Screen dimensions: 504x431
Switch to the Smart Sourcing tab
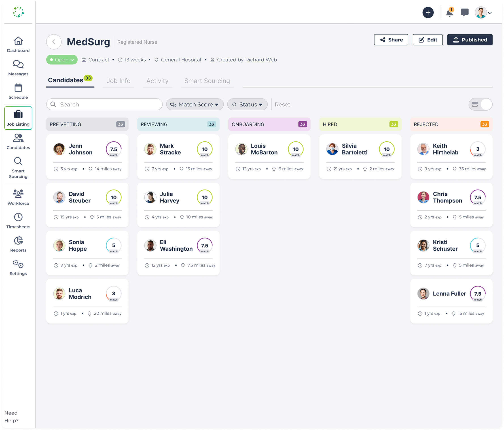click(x=207, y=81)
